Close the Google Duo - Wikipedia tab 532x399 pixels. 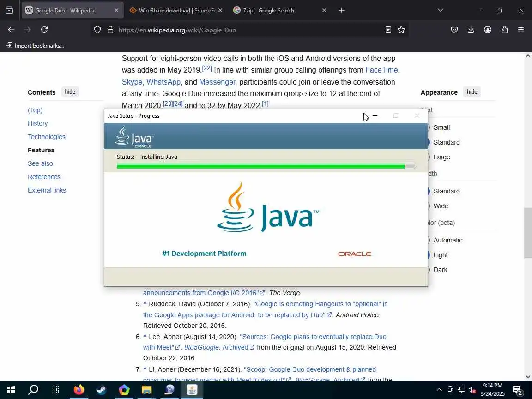pos(116,11)
